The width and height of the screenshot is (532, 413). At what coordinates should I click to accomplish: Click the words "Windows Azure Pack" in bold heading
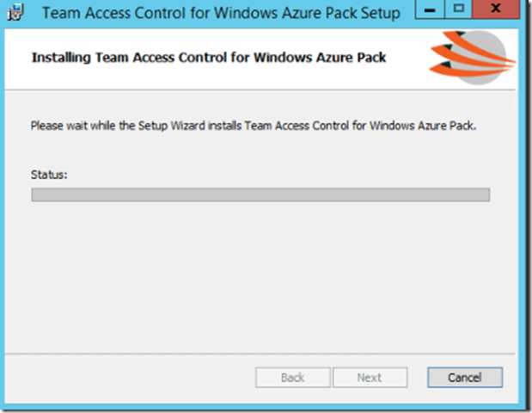click(x=325, y=59)
